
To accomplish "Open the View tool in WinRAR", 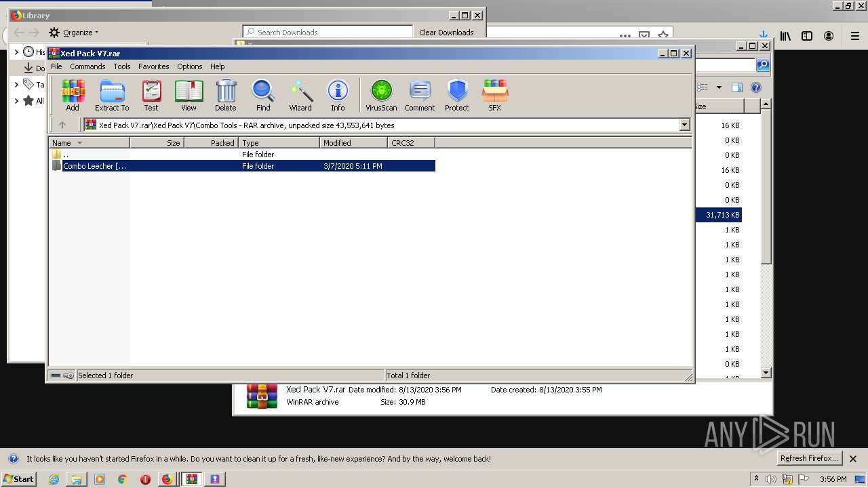I will (x=189, y=96).
